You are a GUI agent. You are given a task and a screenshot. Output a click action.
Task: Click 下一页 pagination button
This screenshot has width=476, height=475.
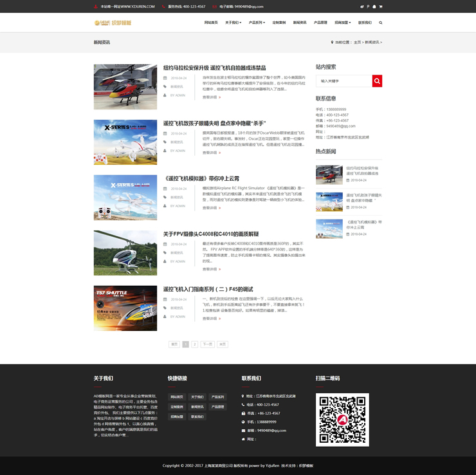click(207, 344)
